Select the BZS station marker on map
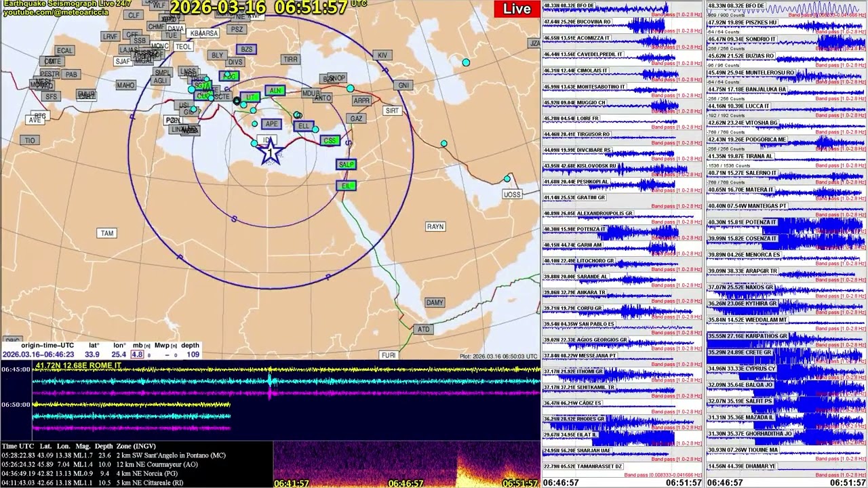 click(x=247, y=49)
